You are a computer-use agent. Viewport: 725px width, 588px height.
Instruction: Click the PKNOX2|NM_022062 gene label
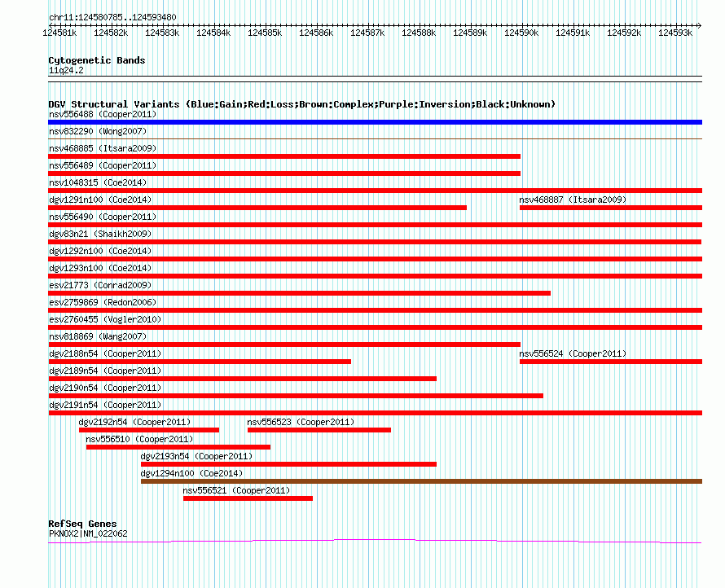(x=88, y=533)
